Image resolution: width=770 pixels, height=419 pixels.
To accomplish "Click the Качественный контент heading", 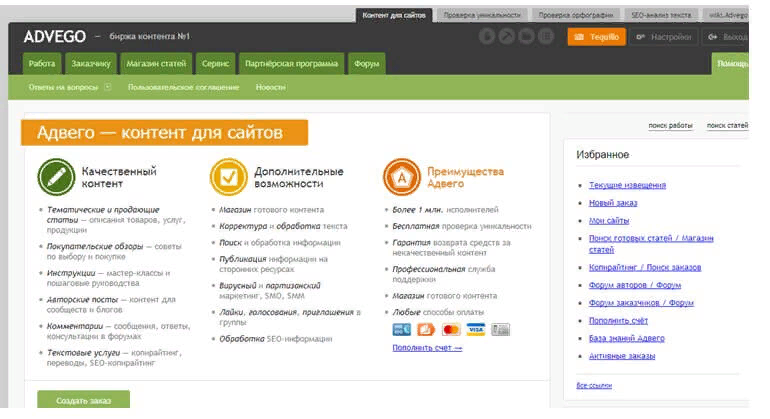I will tap(119, 177).
